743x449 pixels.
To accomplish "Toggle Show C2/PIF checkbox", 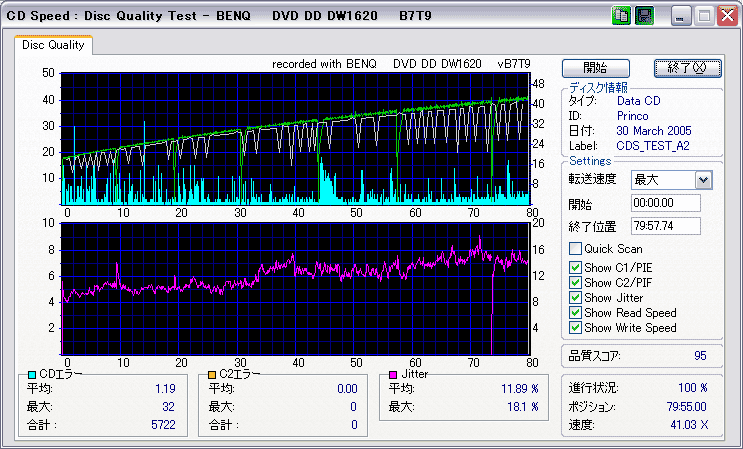I will [575, 282].
